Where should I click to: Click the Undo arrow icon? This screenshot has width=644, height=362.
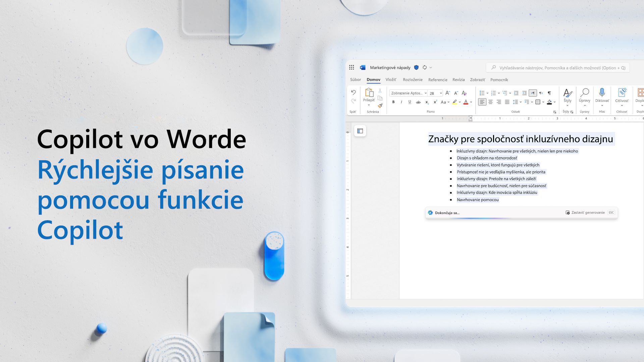click(353, 92)
